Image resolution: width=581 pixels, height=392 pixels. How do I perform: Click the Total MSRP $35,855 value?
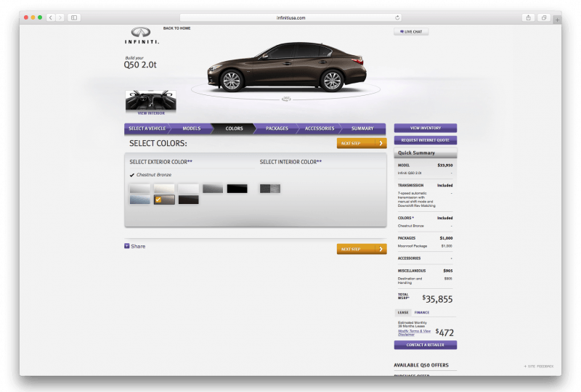pos(437,298)
